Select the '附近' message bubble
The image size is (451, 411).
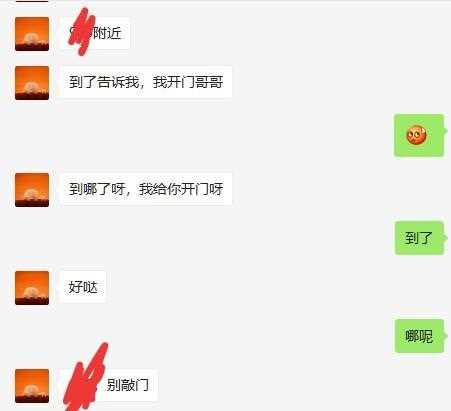(95, 33)
